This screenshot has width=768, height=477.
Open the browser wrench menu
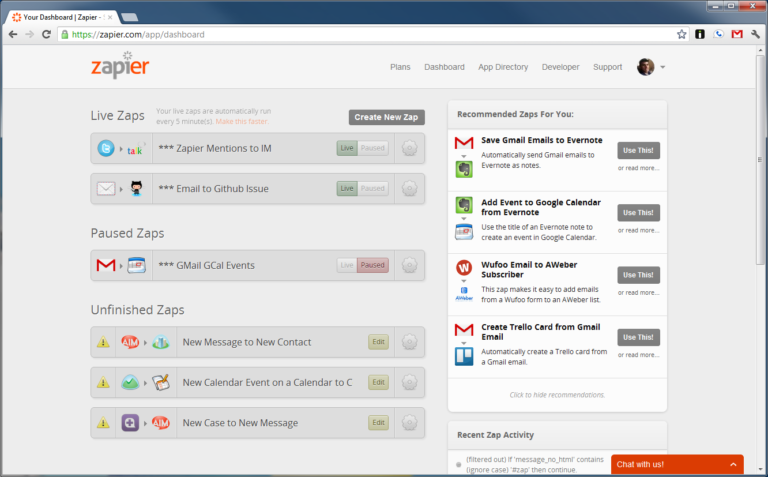[756, 34]
